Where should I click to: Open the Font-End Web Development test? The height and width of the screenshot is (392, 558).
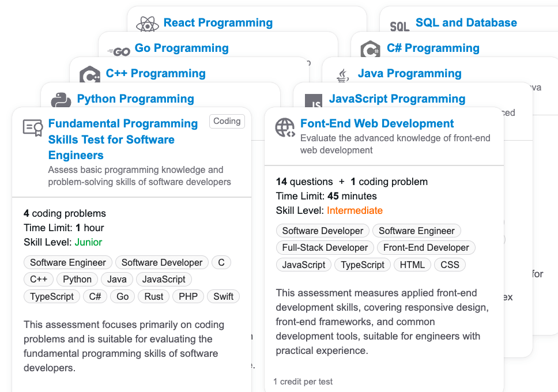pos(377,123)
